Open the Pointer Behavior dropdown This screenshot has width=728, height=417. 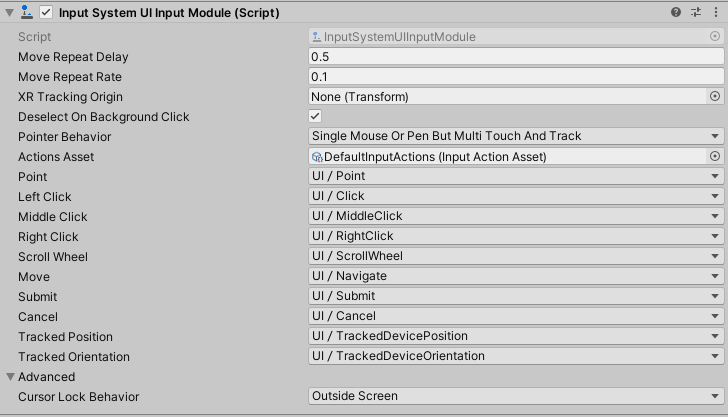(x=516, y=137)
